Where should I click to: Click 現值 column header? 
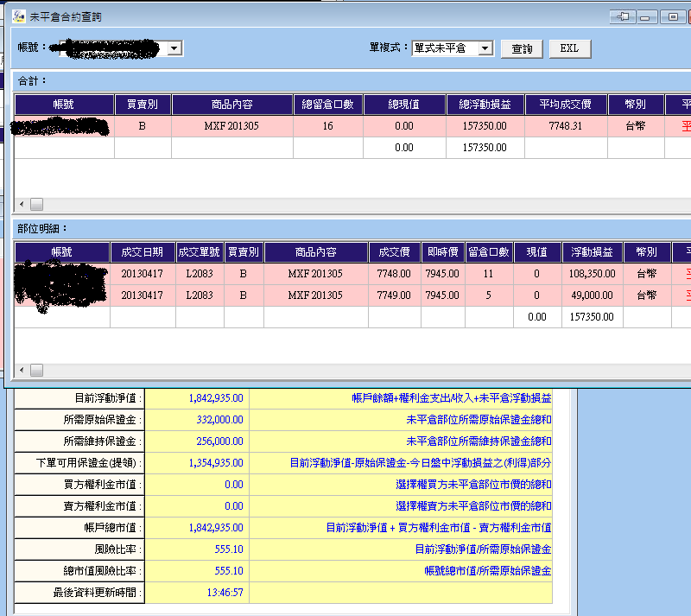tap(536, 252)
